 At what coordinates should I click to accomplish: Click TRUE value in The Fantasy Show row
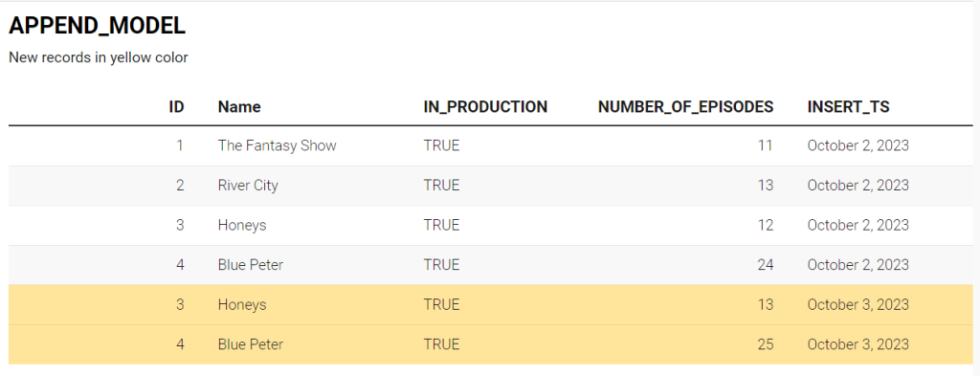[x=441, y=145]
